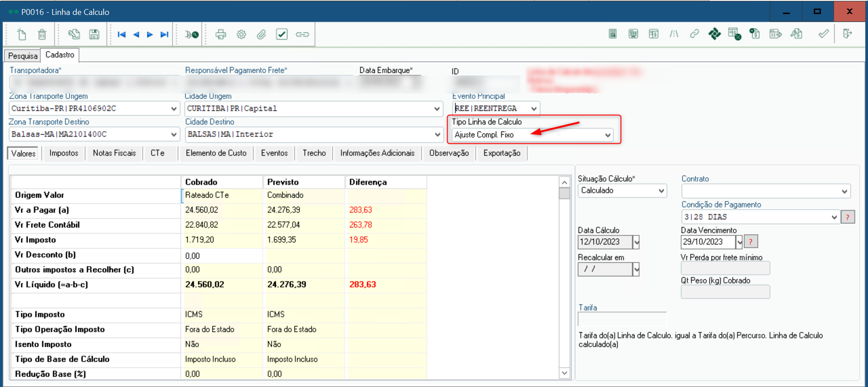
Task: Click the save floppy disk icon
Action: [x=94, y=34]
